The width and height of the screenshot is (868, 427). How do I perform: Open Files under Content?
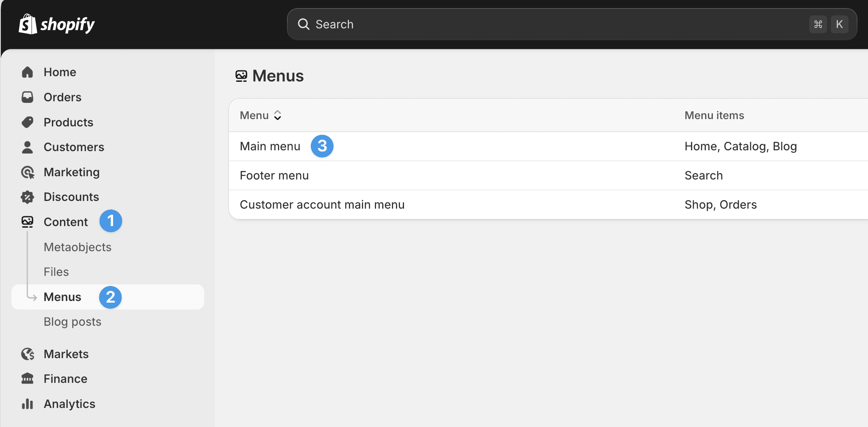point(56,272)
